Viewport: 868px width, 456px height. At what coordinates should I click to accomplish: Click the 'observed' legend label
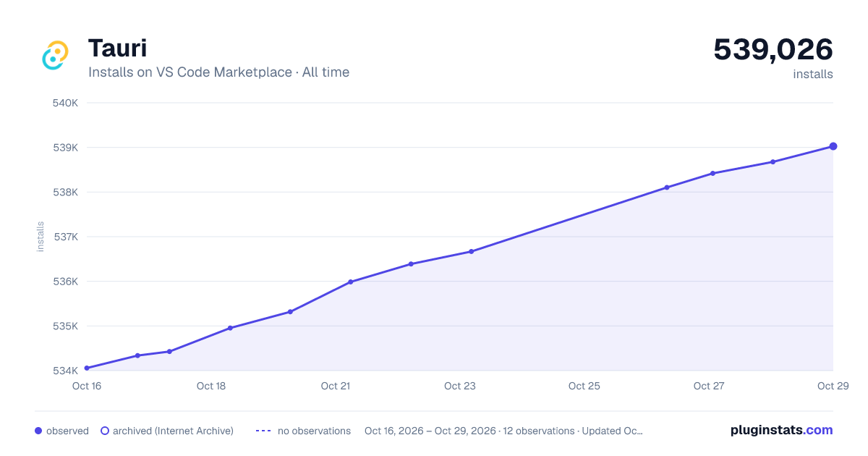67,431
